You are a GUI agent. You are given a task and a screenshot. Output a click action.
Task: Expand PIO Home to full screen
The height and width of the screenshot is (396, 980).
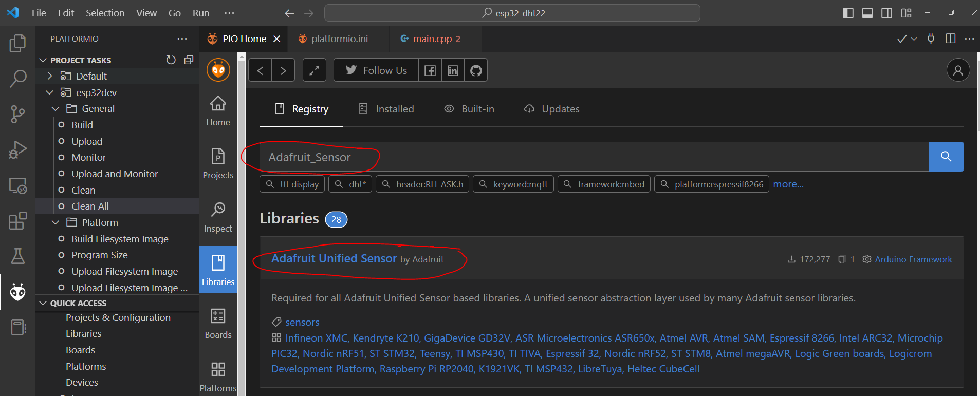tap(315, 70)
